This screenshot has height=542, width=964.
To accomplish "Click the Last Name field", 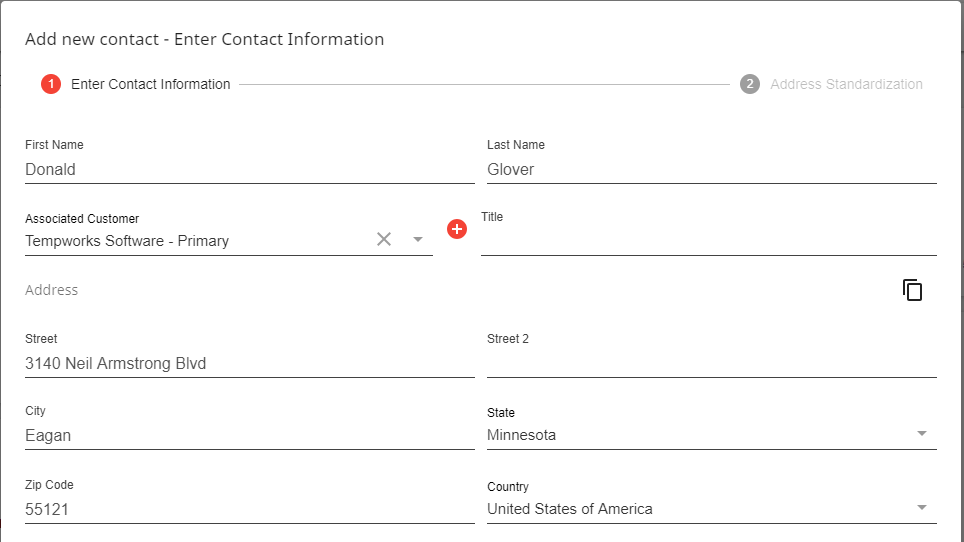I will [711, 169].
